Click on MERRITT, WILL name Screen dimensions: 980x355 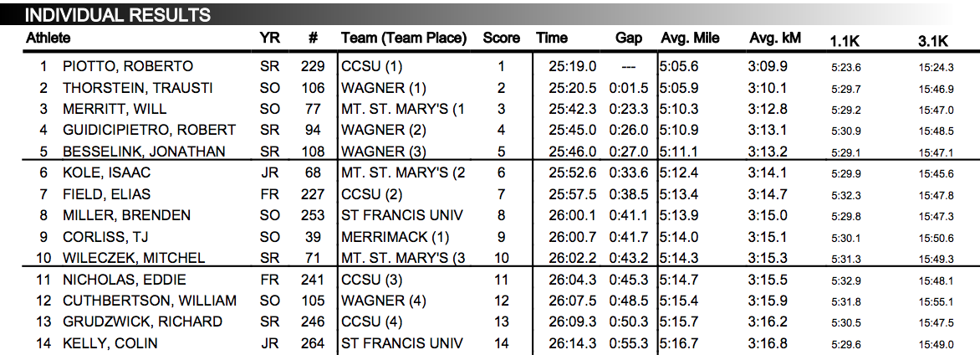tap(115, 110)
